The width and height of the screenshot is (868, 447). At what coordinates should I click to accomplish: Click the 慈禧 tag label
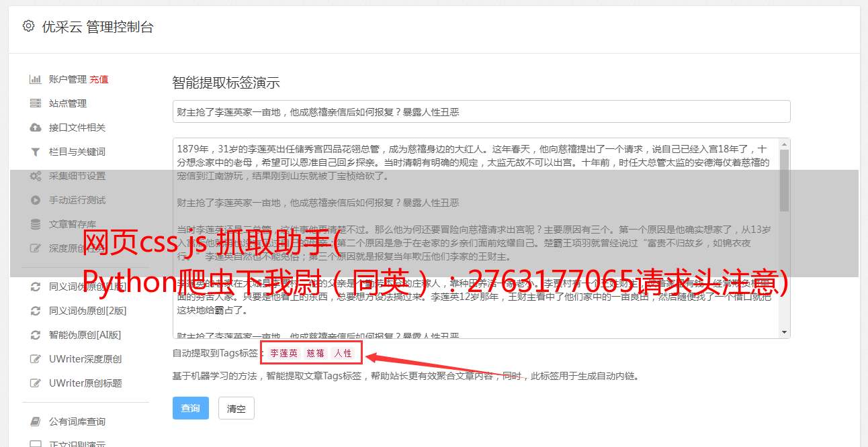[316, 353]
